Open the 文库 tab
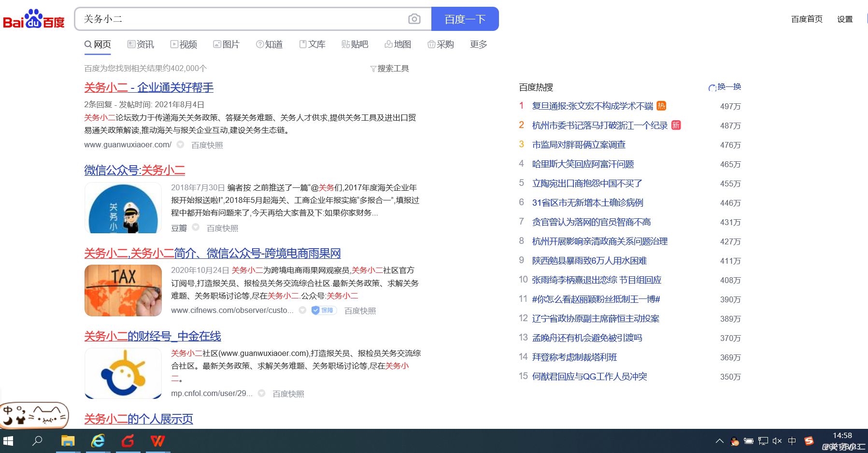This screenshot has height=453, width=868. coord(313,44)
